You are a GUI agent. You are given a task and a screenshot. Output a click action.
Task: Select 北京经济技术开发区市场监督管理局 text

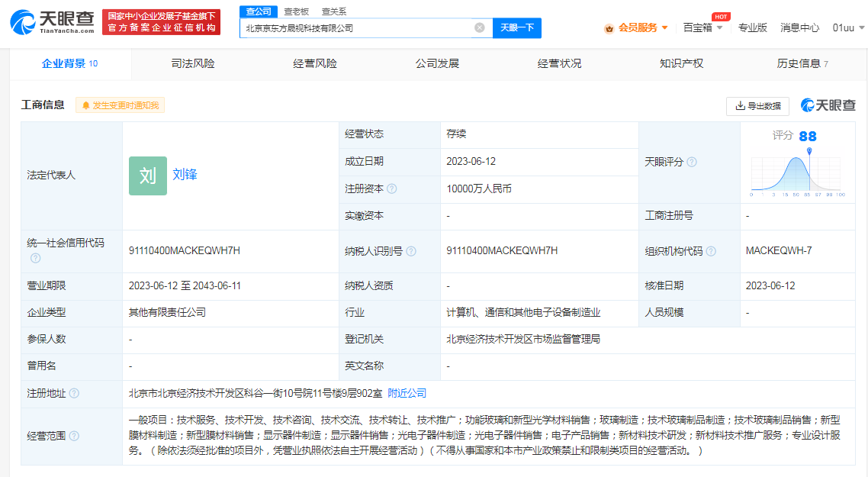pos(523,339)
